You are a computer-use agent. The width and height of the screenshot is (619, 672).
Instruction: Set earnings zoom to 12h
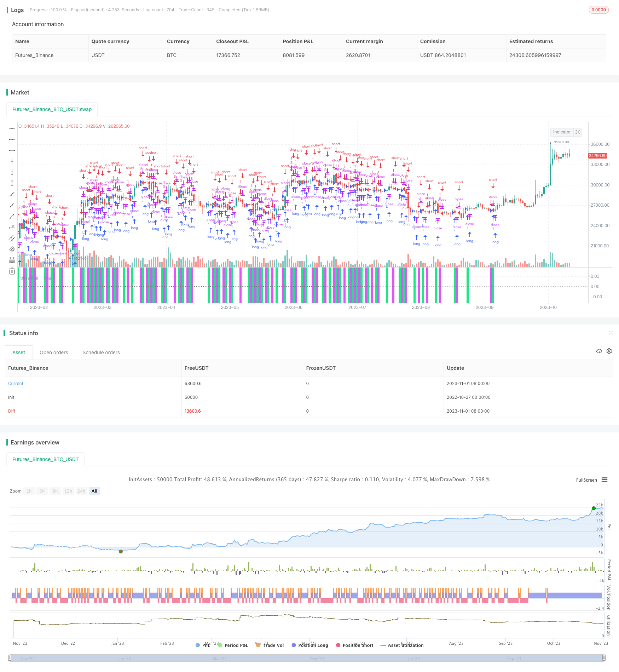click(x=68, y=491)
